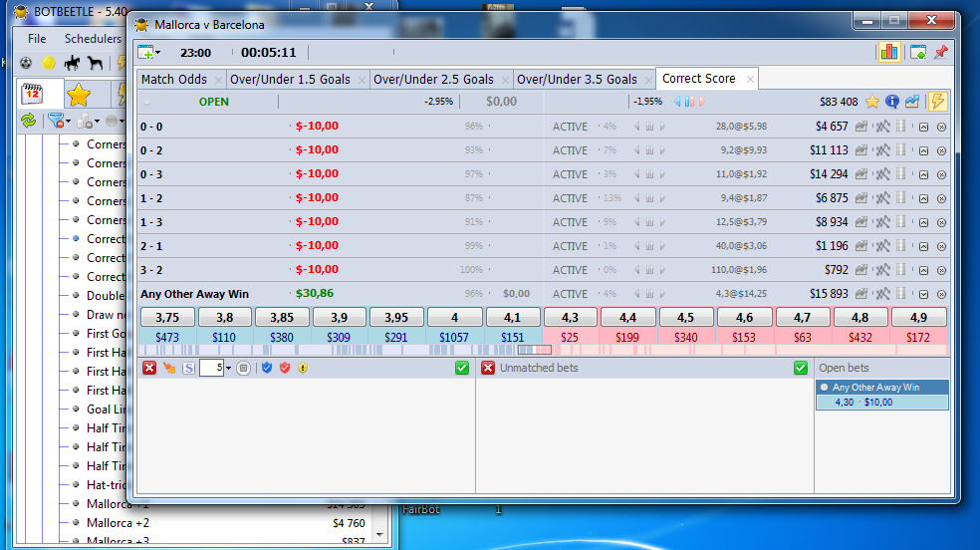980x550 pixels.
Task: Add Correct Score market to favorites star
Action: tap(872, 102)
